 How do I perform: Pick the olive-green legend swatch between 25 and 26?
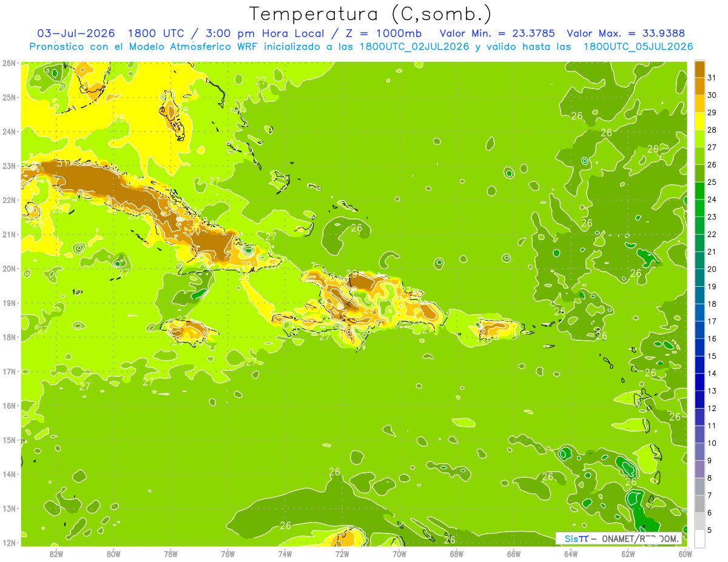coord(699,173)
